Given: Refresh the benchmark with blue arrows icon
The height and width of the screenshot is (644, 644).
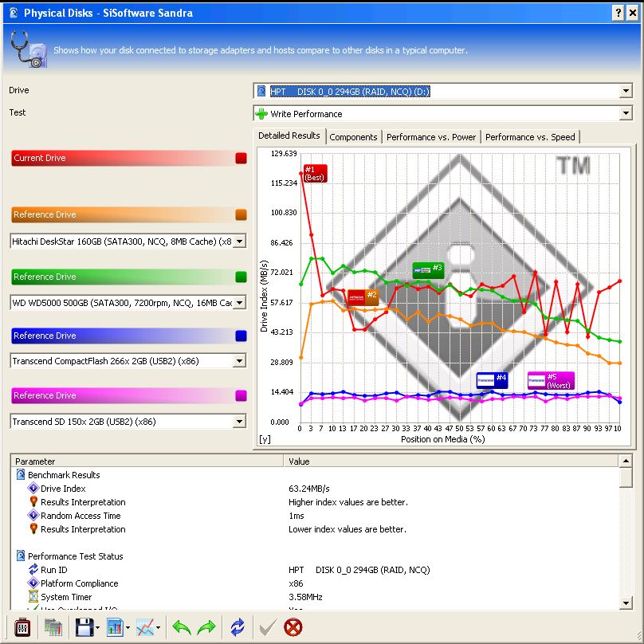Looking at the screenshot, I should click(238, 627).
